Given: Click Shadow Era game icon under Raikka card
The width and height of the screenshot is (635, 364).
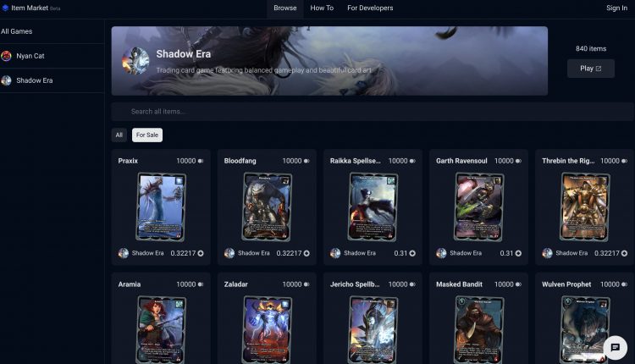Looking at the screenshot, I should 335,253.
